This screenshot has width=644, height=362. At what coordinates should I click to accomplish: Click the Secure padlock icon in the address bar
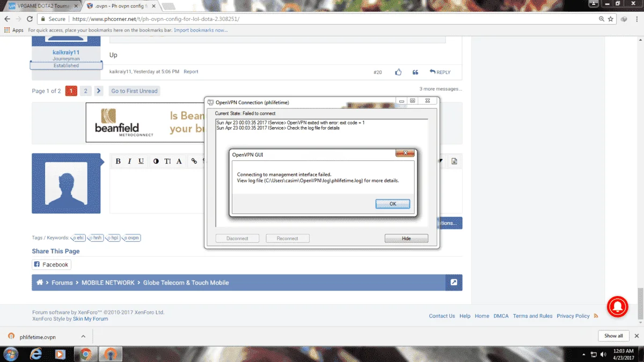43,19
